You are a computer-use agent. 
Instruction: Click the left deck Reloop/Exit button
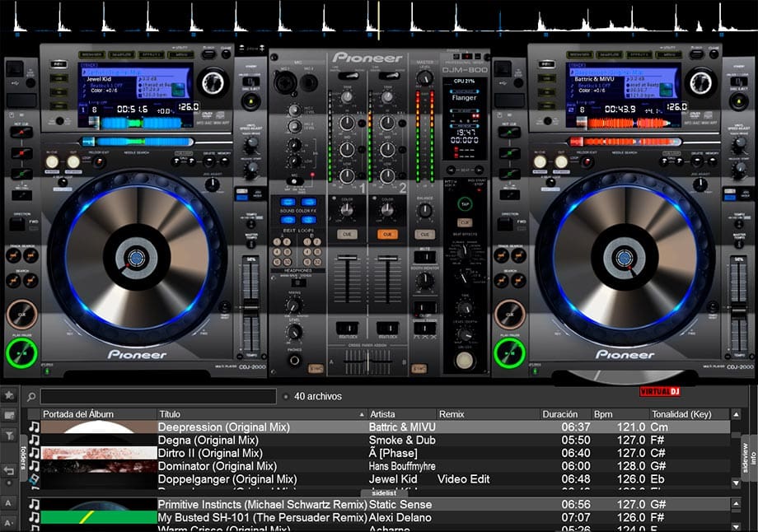pos(99,162)
